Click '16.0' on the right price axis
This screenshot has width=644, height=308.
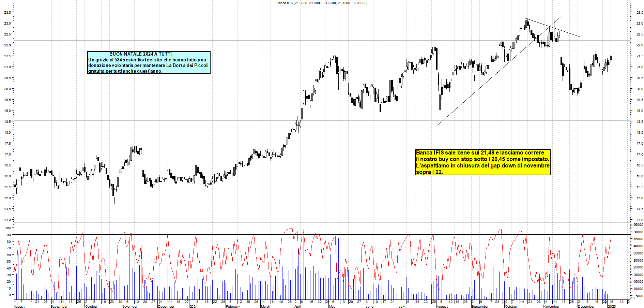click(x=640, y=176)
